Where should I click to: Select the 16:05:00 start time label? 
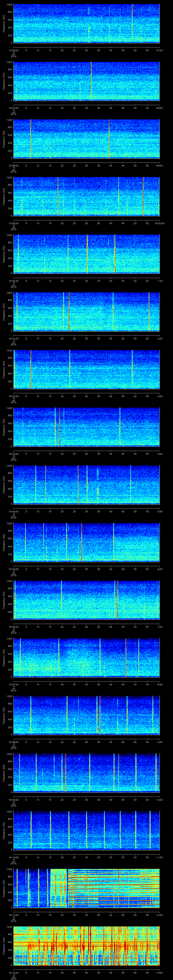click(x=13, y=569)
